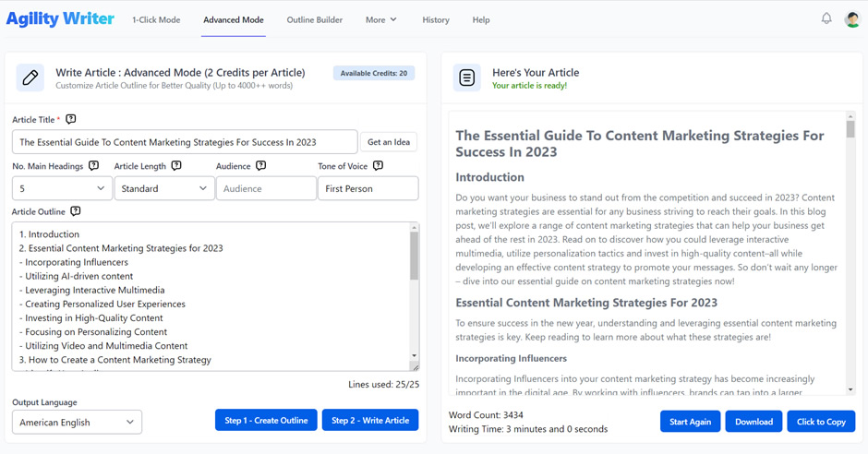Click 'Your article is ready!' status text
Image resolution: width=868 pixels, height=454 pixels.
(x=529, y=86)
